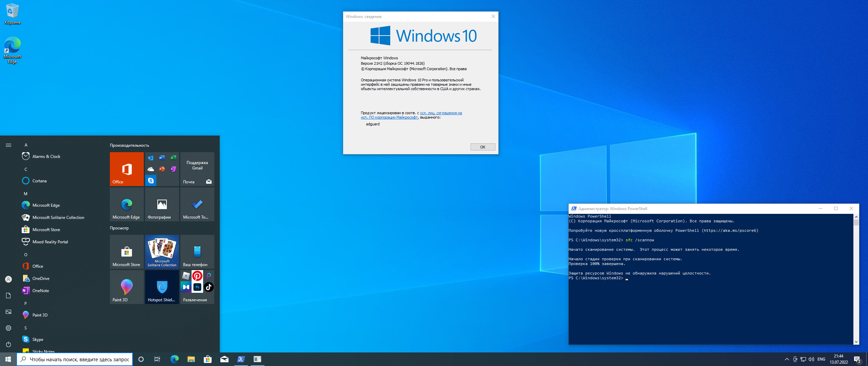
Task: Open the Ваш телефон tile
Action: [197, 252]
